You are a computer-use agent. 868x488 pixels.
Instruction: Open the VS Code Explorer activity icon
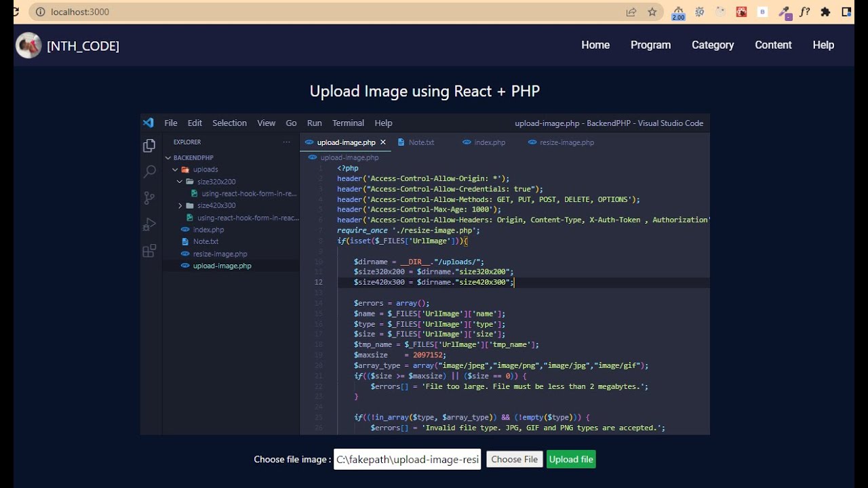149,146
